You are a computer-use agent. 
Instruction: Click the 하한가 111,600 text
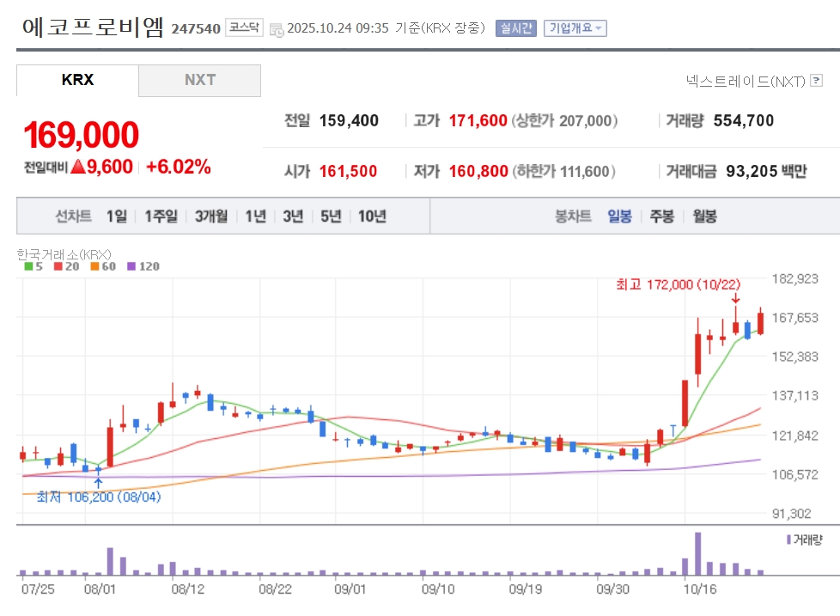(x=563, y=172)
